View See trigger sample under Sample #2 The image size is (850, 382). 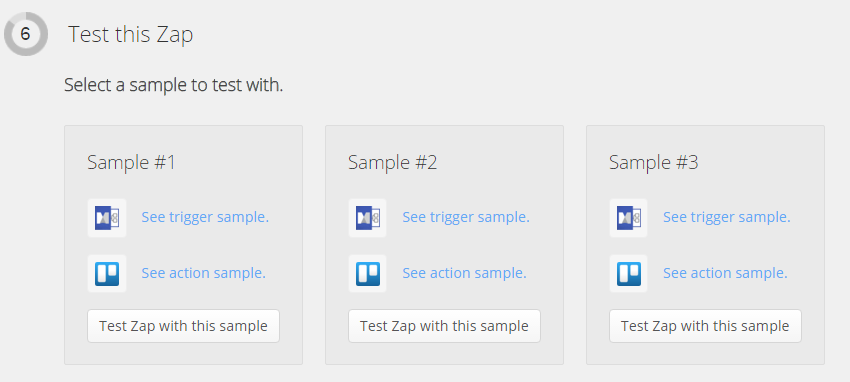tap(466, 217)
